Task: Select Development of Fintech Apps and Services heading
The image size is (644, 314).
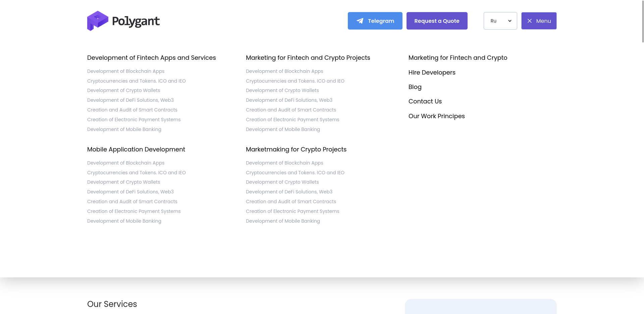Action: point(151,58)
